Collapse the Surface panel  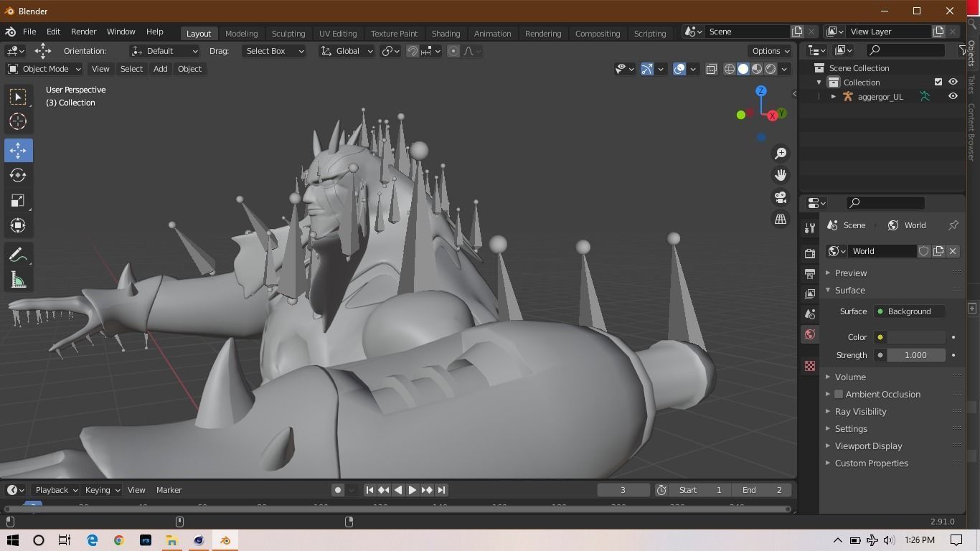(x=849, y=290)
